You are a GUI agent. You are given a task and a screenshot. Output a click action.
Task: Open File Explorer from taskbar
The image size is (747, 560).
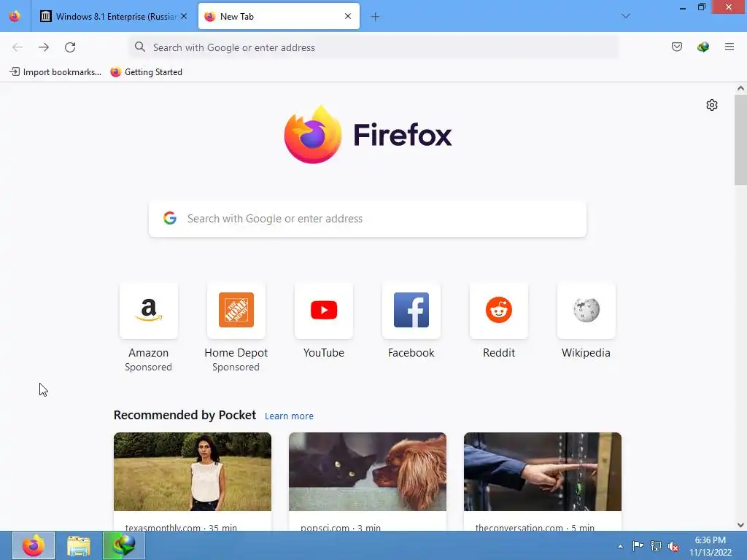79,545
